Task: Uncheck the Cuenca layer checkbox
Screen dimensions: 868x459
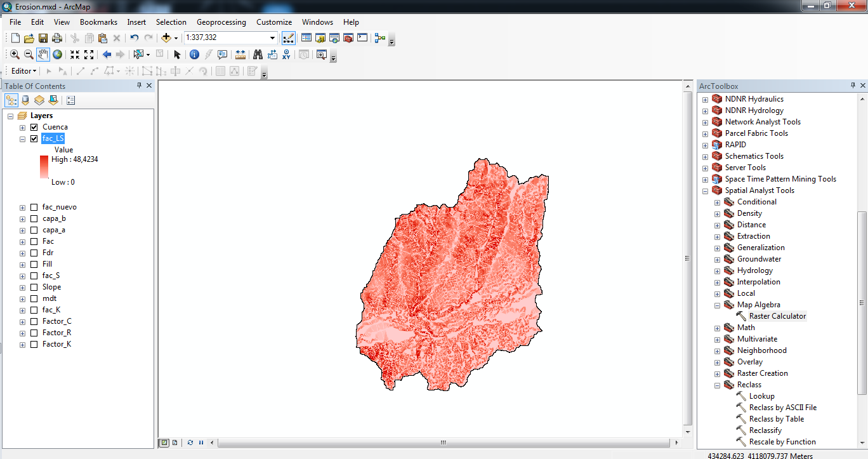Action: pyautogui.click(x=34, y=127)
